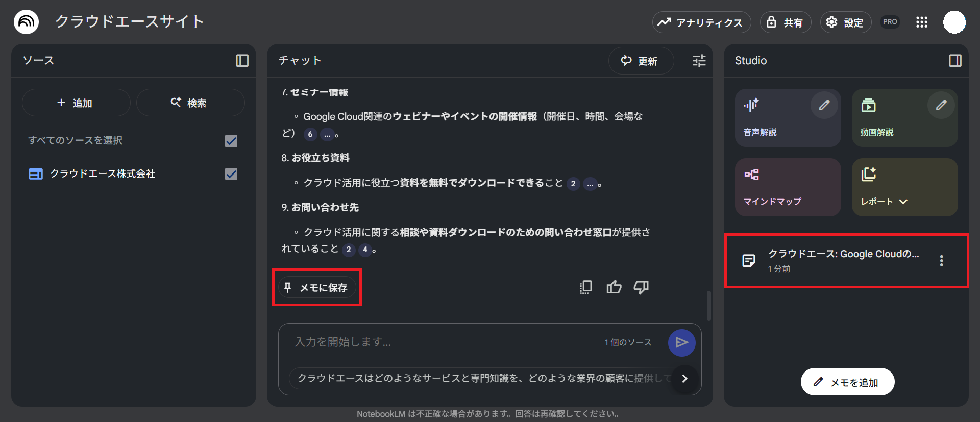This screenshot has width=980, height=422.
Task: Create a マインドマップ mind map
Action: [788, 187]
